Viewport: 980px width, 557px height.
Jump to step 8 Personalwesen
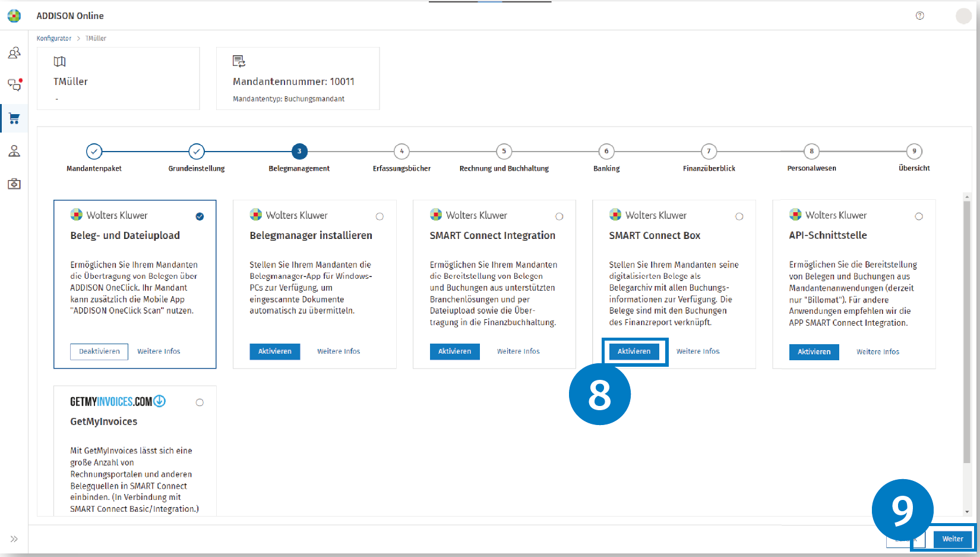tap(811, 152)
